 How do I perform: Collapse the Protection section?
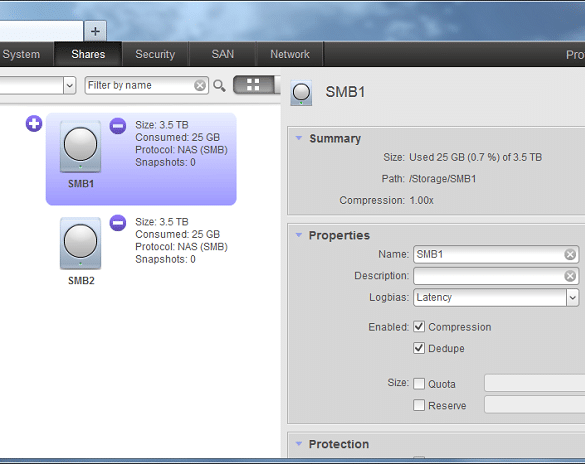299,444
